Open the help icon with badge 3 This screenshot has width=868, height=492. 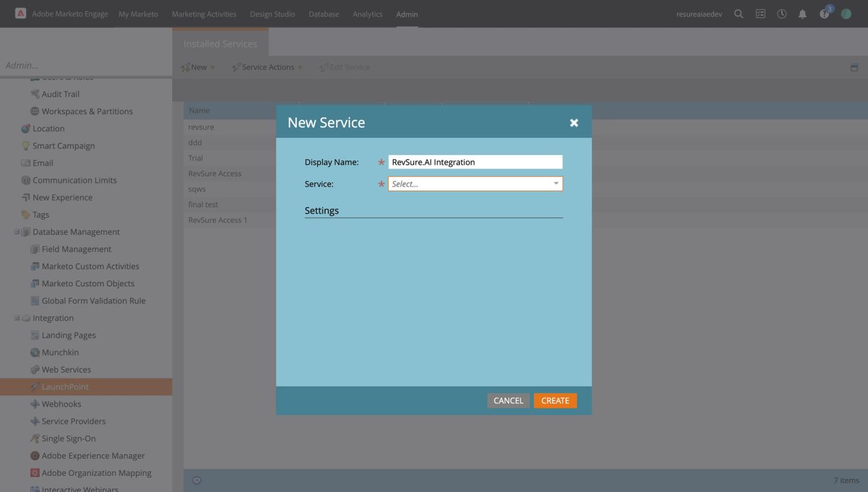(825, 13)
